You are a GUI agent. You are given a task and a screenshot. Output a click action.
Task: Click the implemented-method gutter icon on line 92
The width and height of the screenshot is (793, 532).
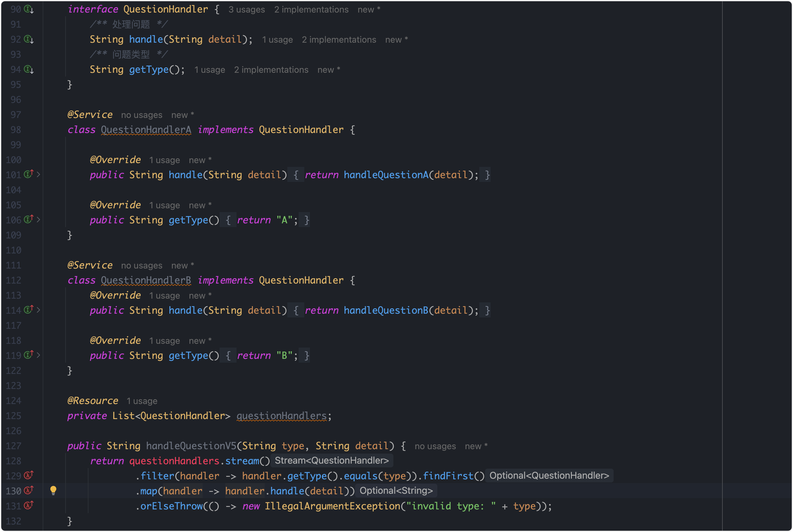[x=29, y=39]
